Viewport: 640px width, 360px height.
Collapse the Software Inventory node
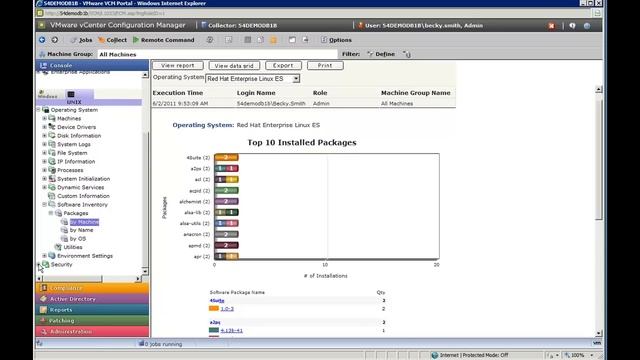pyautogui.click(x=44, y=204)
